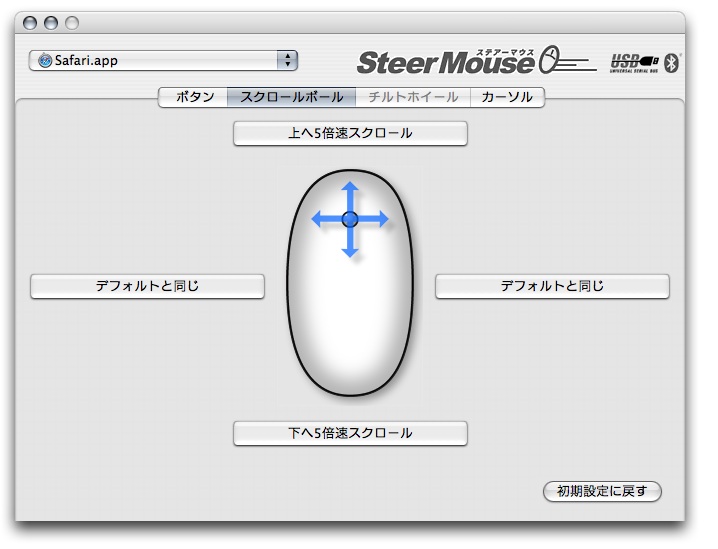Open the right デフォルトと同じ menu
718x549 pixels.
552,286
